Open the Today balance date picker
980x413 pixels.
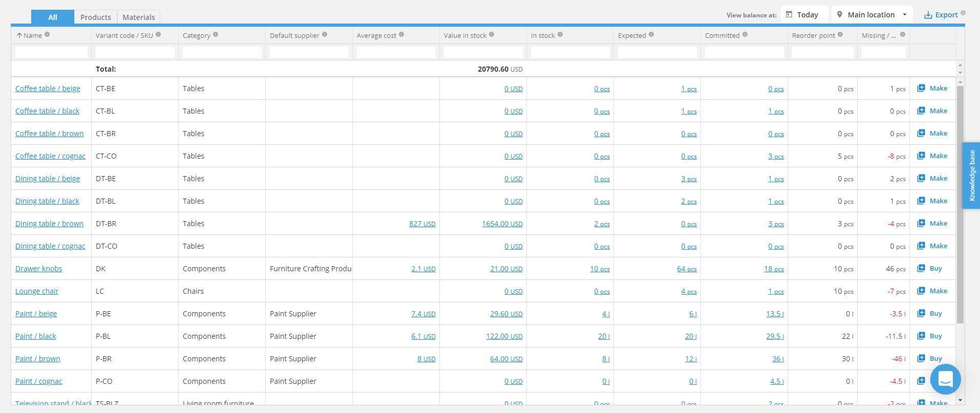[x=804, y=14]
